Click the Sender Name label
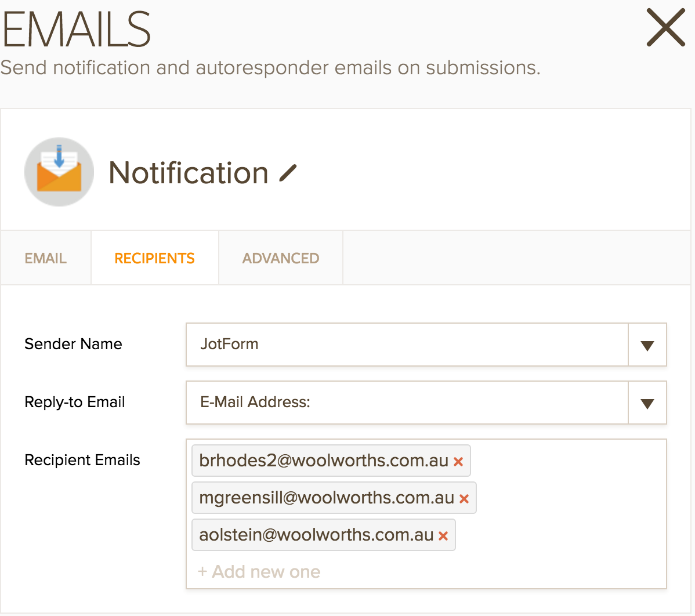695x616 pixels. click(x=73, y=344)
